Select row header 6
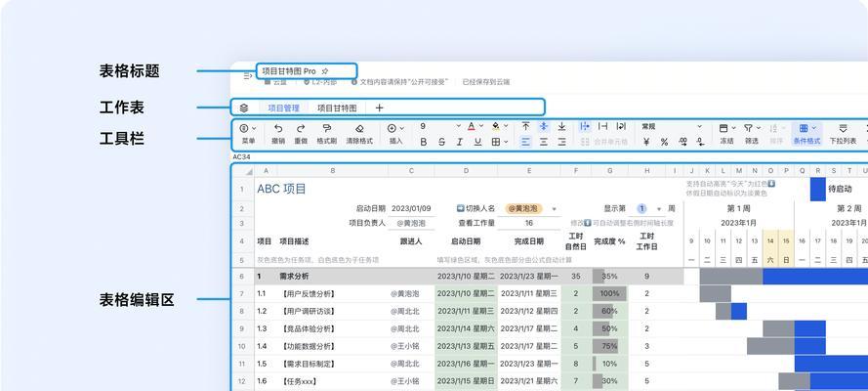868x391 pixels. [242, 277]
